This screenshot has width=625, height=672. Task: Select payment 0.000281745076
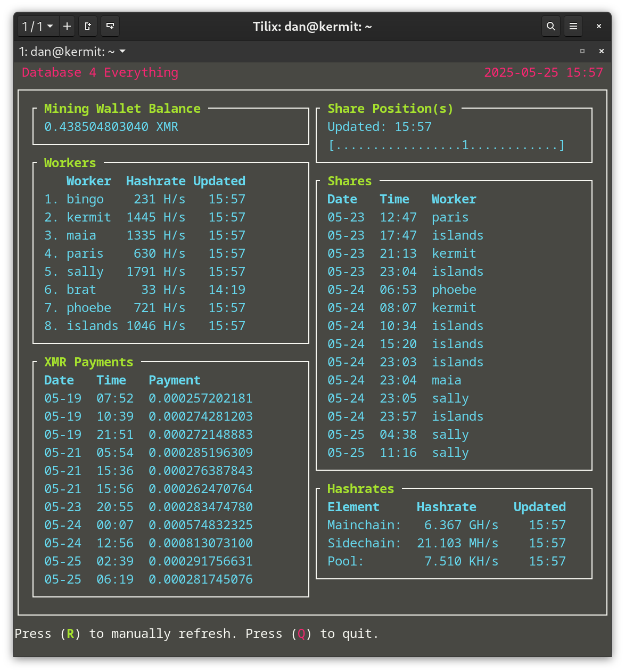pyautogui.click(x=201, y=579)
